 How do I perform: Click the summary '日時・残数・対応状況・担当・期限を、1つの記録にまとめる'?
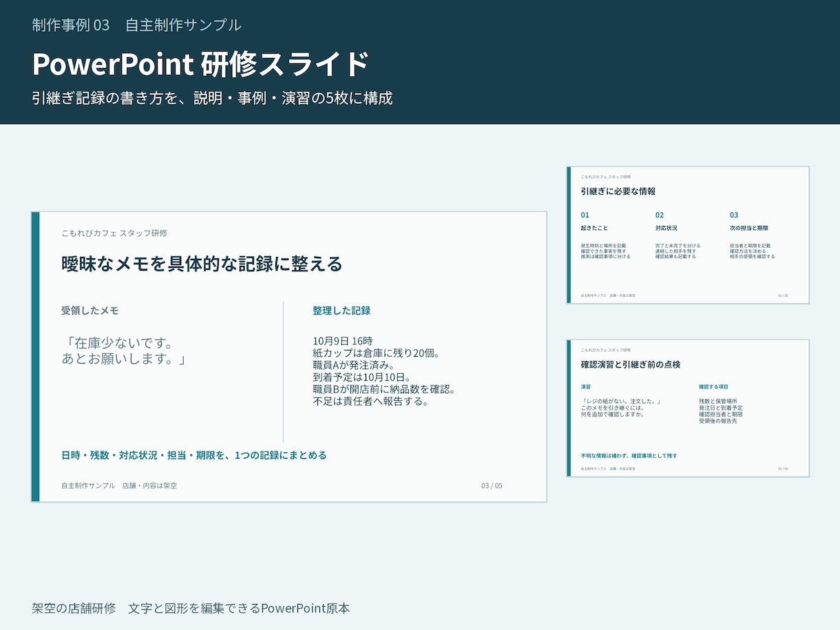(194, 455)
